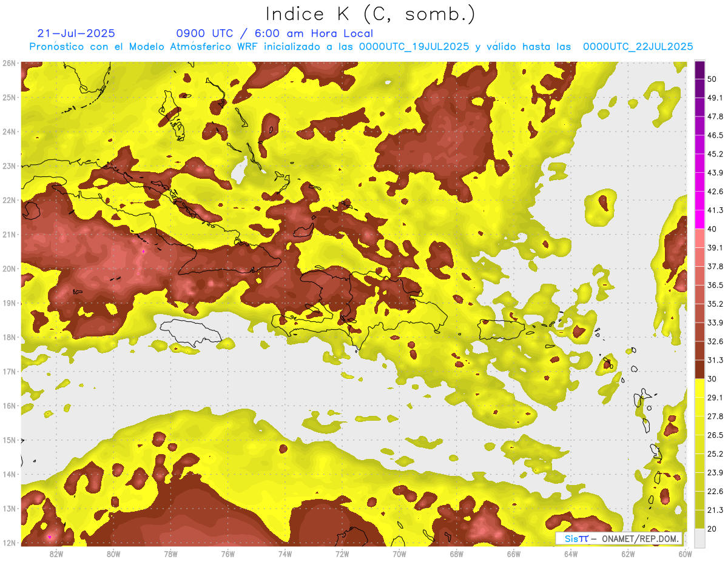Click the '64W' longitude label
The image size is (728, 562).
click(x=571, y=554)
